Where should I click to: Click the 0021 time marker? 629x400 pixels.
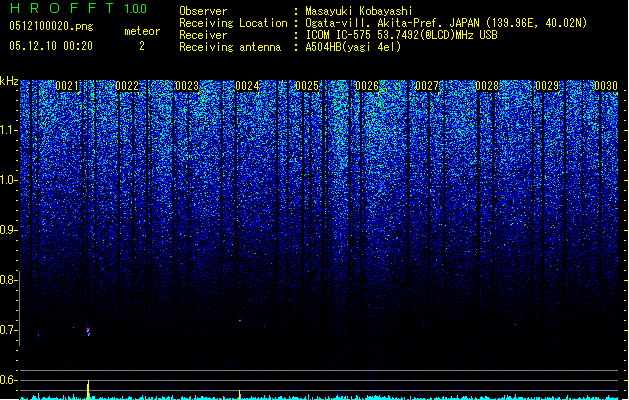(x=67, y=86)
